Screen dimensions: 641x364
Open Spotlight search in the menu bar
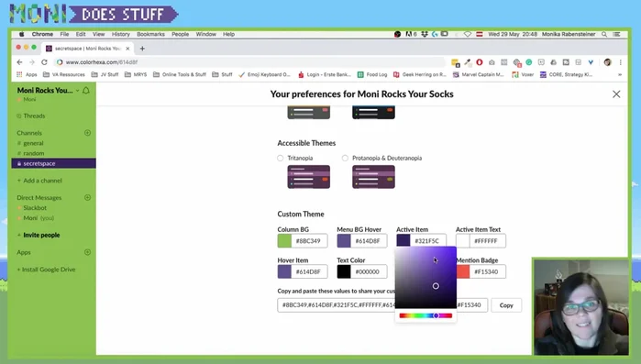(x=603, y=34)
